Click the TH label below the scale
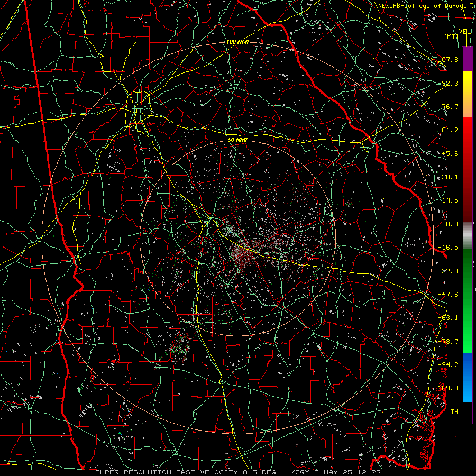This screenshot has width=476, height=476. pyautogui.click(x=454, y=412)
